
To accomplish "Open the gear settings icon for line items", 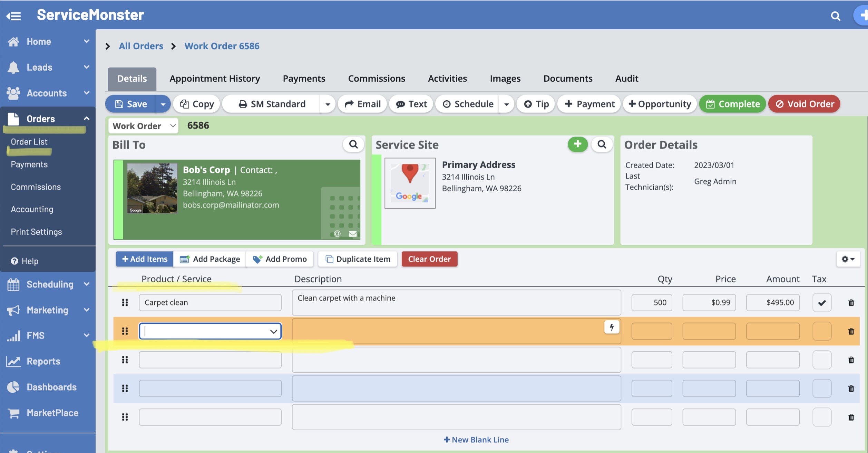I will coord(848,259).
